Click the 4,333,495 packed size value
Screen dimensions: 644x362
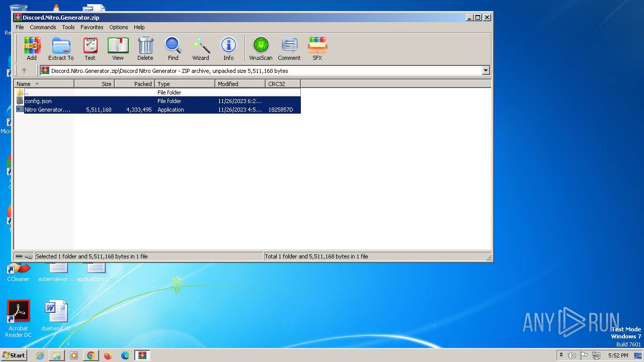tap(139, 110)
